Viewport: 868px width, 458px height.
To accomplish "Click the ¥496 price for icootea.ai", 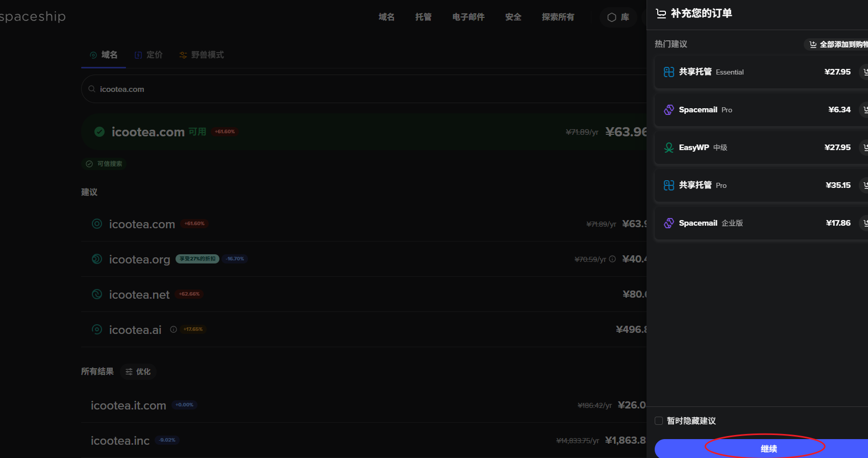I will pos(631,329).
